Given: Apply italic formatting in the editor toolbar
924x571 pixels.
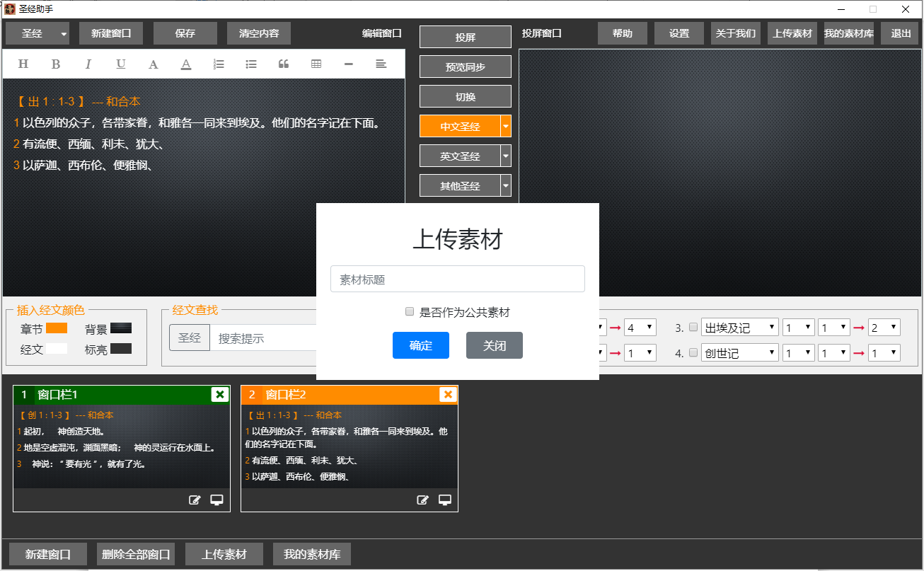Looking at the screenshot, I should [x=88, y=64].
